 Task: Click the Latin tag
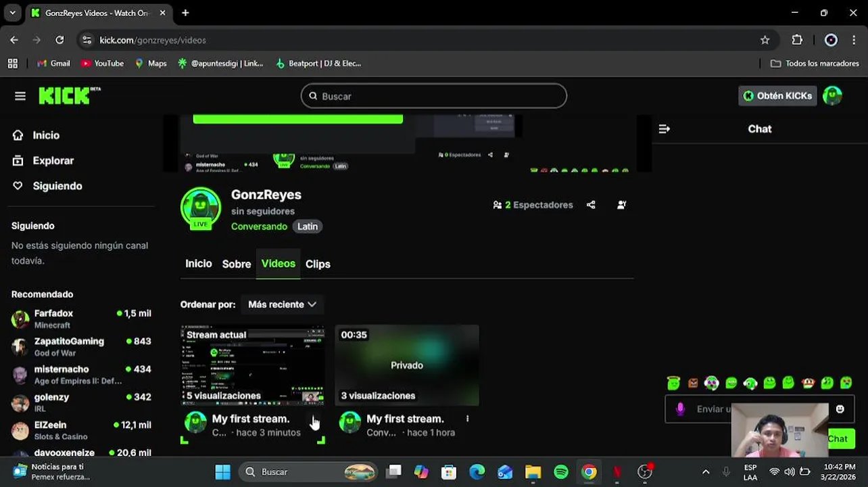(308, 227)
